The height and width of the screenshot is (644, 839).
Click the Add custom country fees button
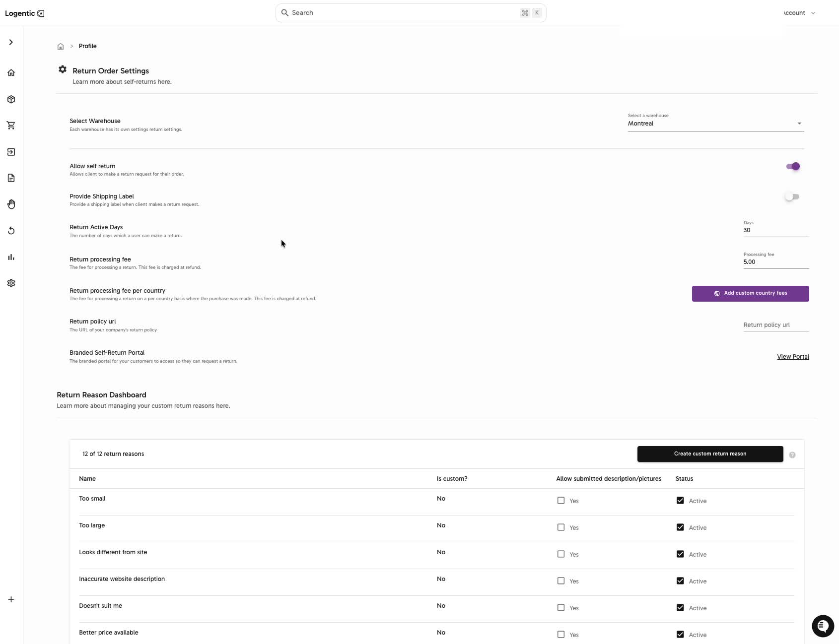[750, 293]
